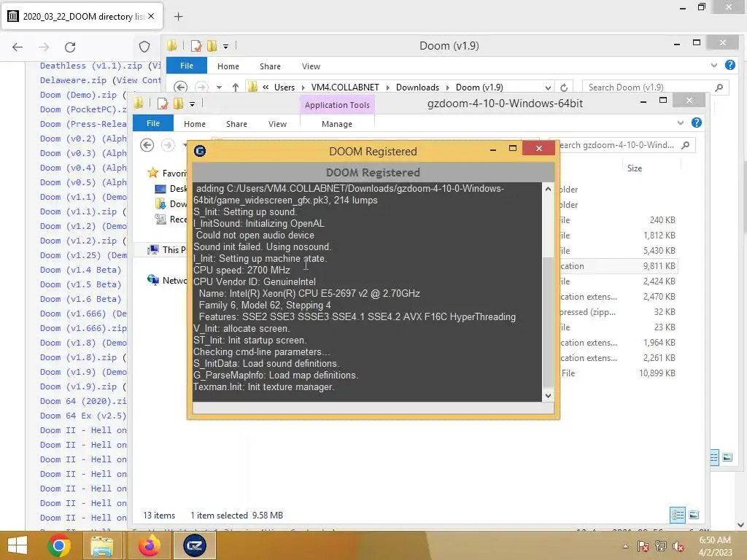Open Doom 64 (2020) zip link

pyautogui.click(x=83, y=401)
